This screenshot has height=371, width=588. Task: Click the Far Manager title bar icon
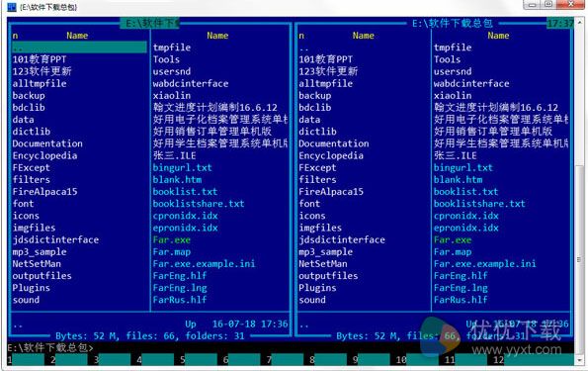click(x=12, y=6)
